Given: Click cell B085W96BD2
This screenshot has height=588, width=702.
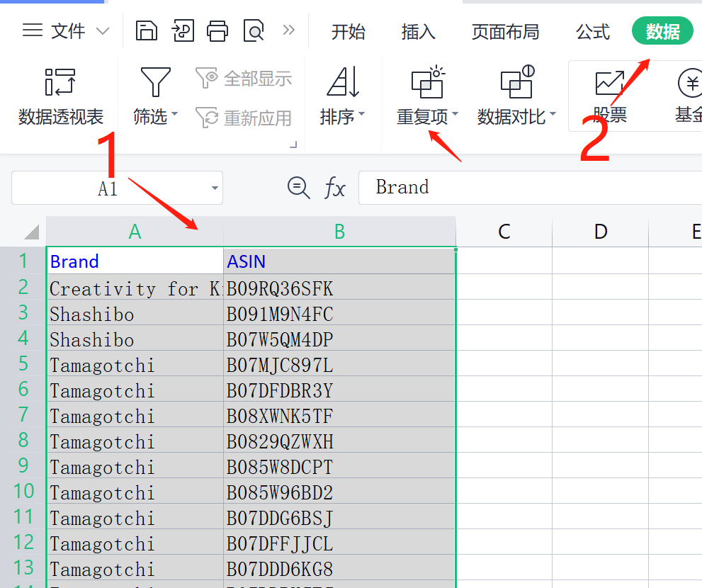Looking at the screenshot, I should pyautogui.click(x=339, y=491).
